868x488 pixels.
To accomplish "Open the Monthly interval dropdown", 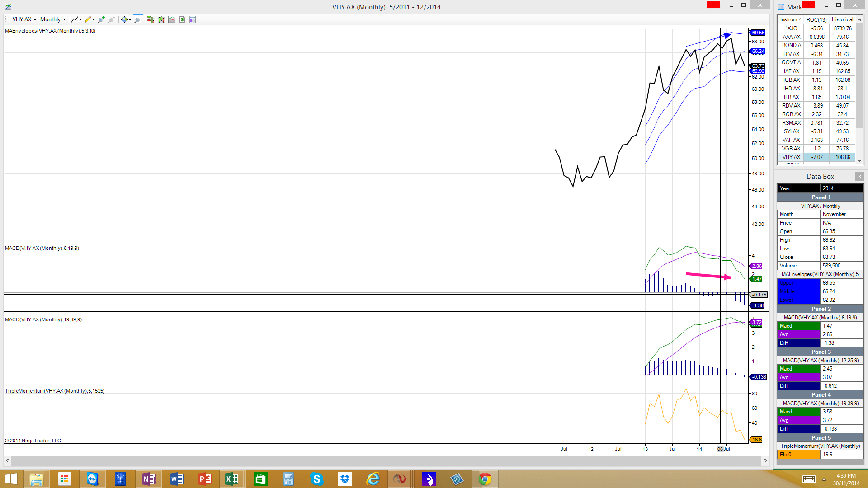I will 52,19.
